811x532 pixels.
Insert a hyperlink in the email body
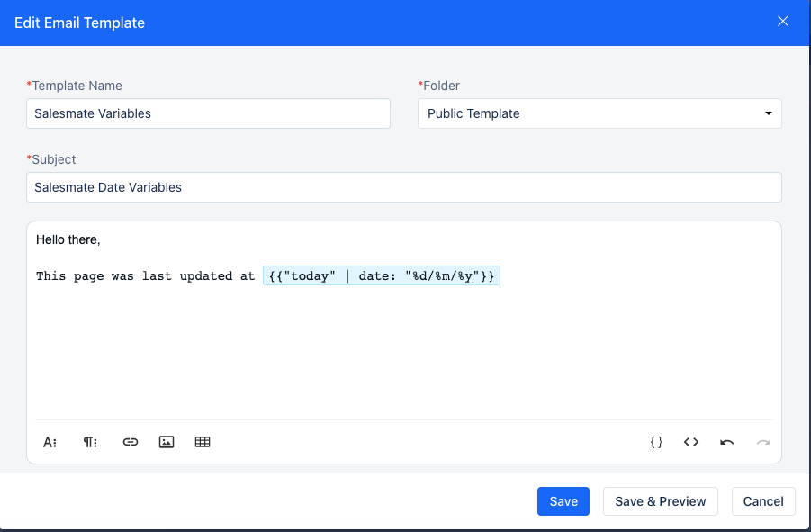pyautogui.click(x=130, y=441)
